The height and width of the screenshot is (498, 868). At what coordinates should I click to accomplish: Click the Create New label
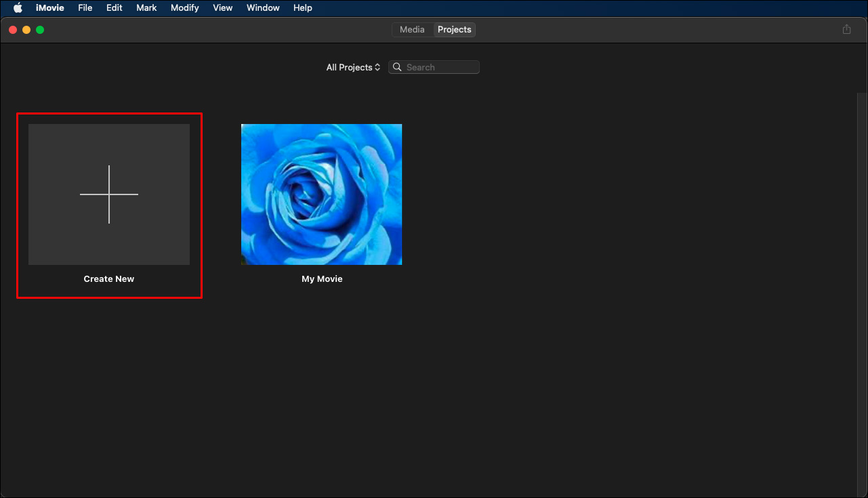(x=109, y=278)
